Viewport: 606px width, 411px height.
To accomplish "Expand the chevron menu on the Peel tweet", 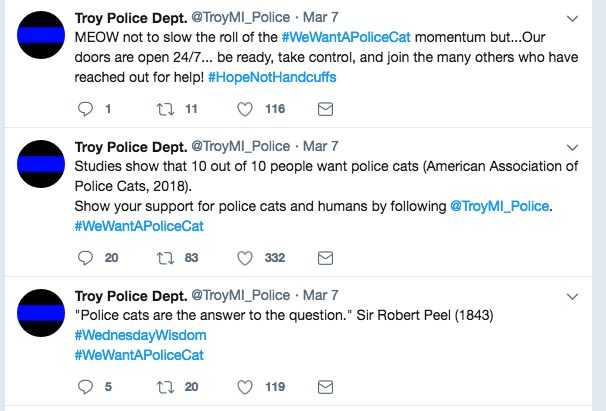I will [572, 297].
